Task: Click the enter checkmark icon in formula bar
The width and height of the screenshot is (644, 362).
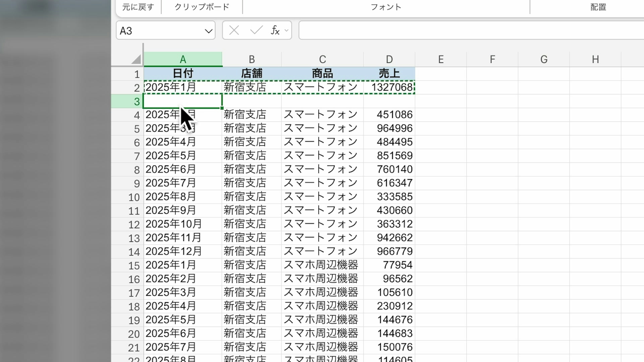Action: (x=256, y=31)
